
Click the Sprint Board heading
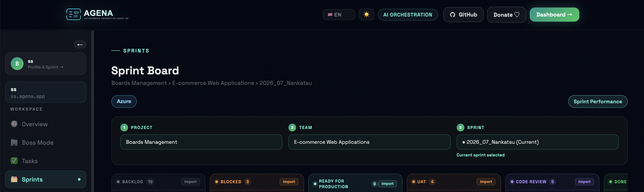(145, 70)
